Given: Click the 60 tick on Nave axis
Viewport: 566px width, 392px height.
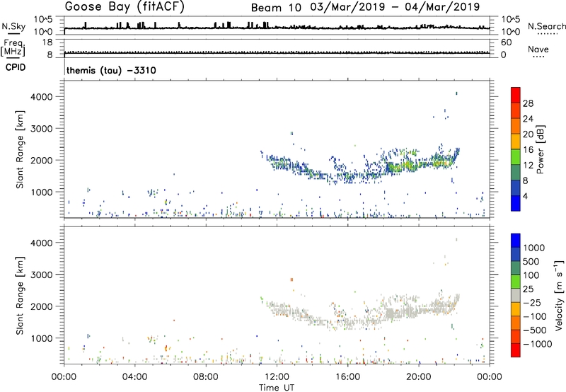Looking at the screenshot, I should tap(506, 42).
